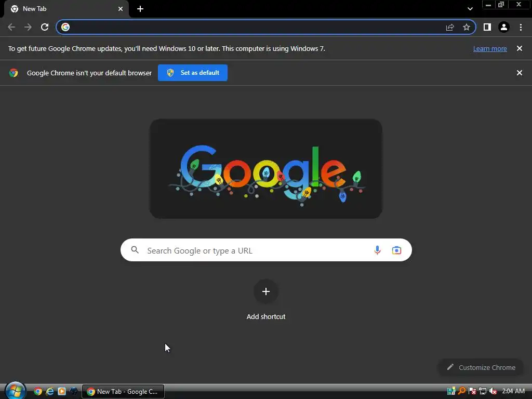
Task: Dismiss the default browser infobar
Action: [519, 73]
